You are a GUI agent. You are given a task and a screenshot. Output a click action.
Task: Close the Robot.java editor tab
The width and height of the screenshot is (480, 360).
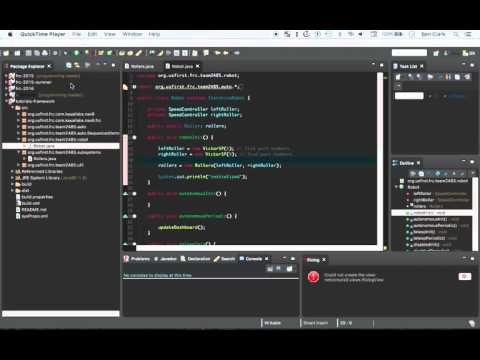point(198,66)
